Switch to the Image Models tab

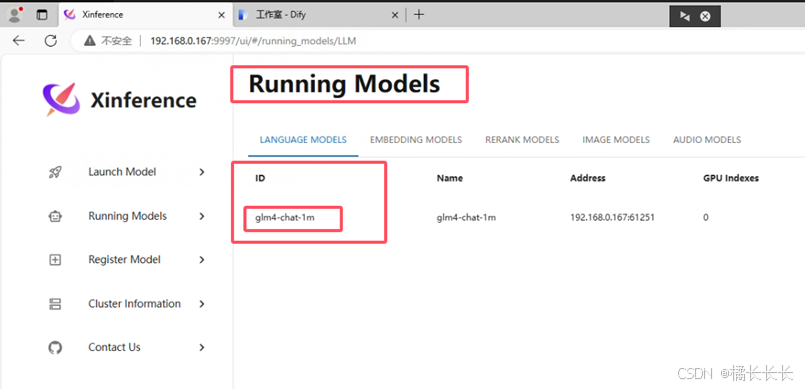click(x=616, y=140)
